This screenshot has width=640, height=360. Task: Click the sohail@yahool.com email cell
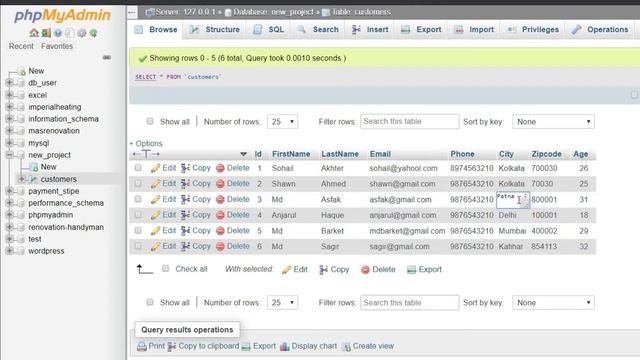coord(403,168)
